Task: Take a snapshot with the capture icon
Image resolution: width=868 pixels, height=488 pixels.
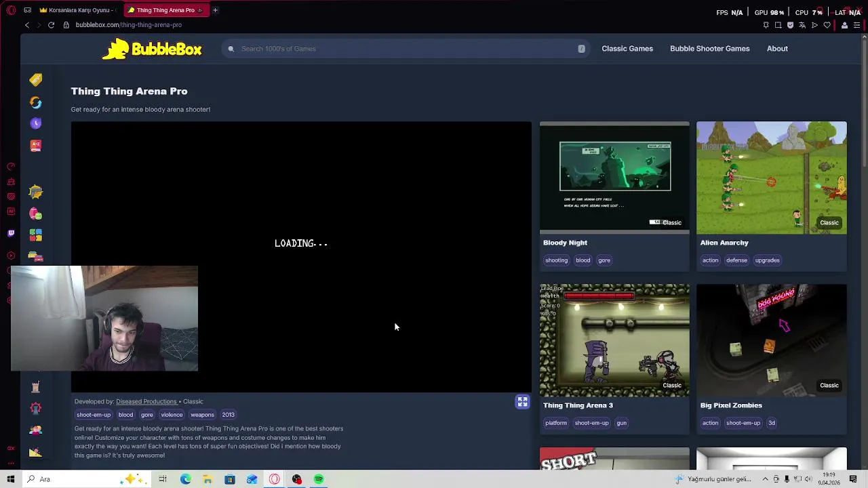Action: [778, 25]
